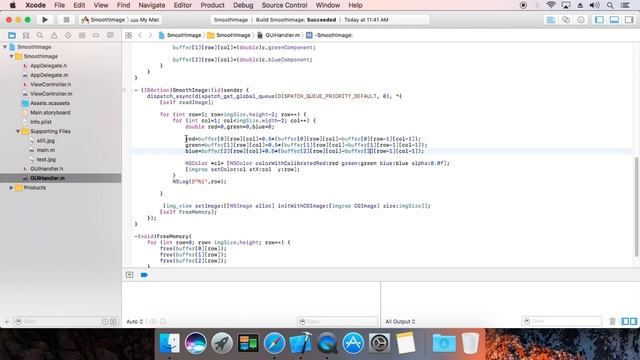The width and height of the screenshot is (640, 360).
Task: Open the breakpoint navigator tab
Action: click(x=96, y=36)
